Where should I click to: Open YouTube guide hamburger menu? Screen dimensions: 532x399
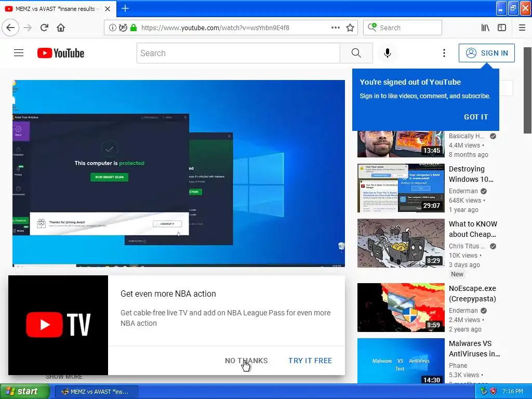(19, 53)
